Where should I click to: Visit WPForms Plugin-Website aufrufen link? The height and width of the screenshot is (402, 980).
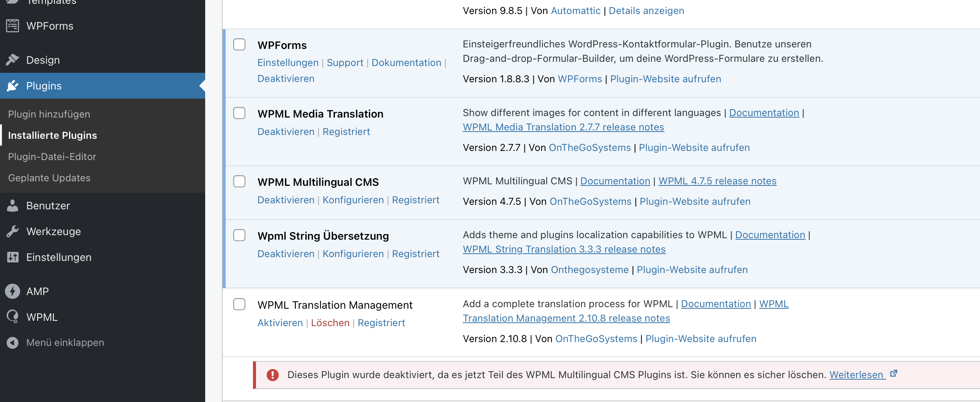coord(666,79)
